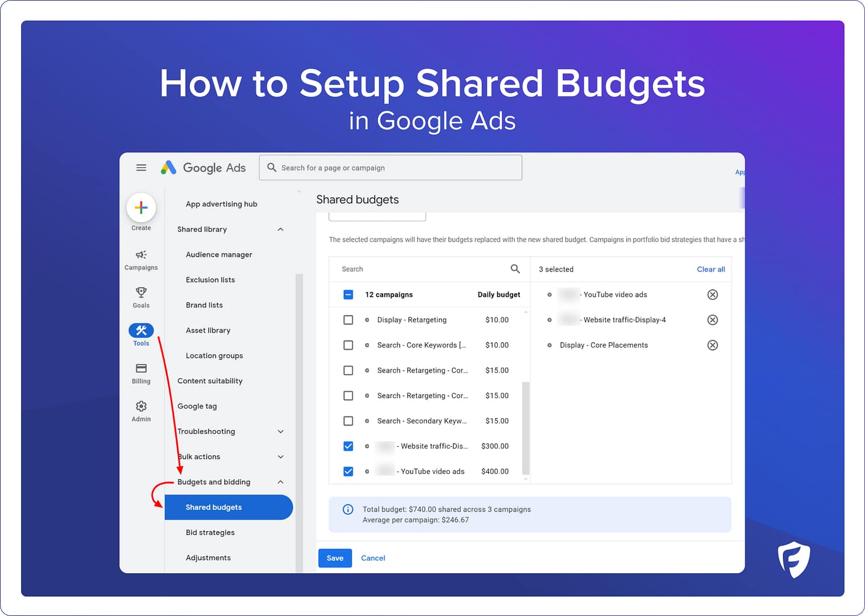This screenshot has width=865, height=616.
Task: Save the shared budget
Action: point(335,558)
